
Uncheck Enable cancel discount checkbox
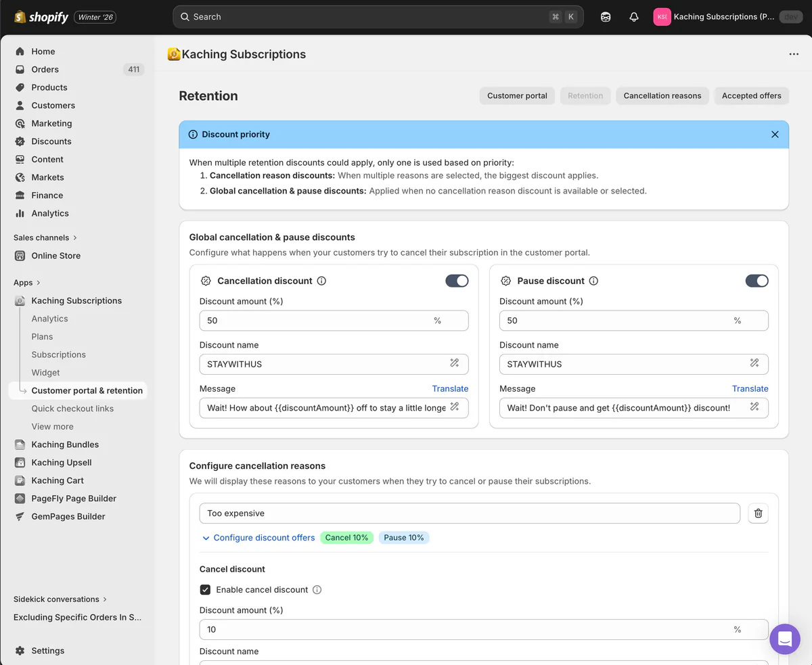[205, 590]
